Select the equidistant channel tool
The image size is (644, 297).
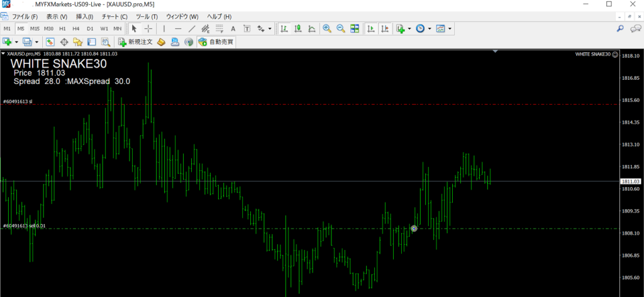point(206,29)
